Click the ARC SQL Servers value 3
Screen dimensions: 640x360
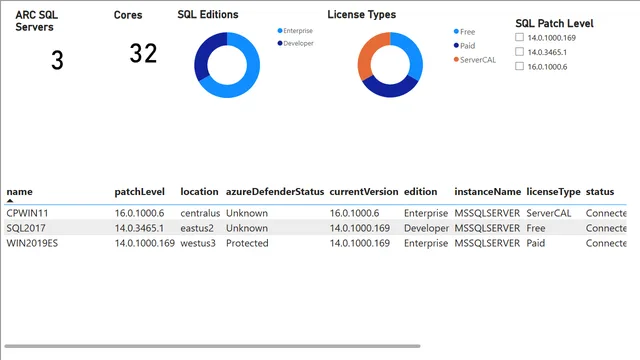click(57, 60)
